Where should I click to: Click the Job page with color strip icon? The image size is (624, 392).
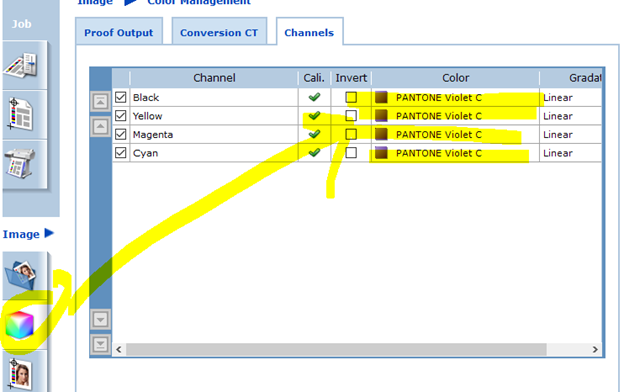[21, 115]
